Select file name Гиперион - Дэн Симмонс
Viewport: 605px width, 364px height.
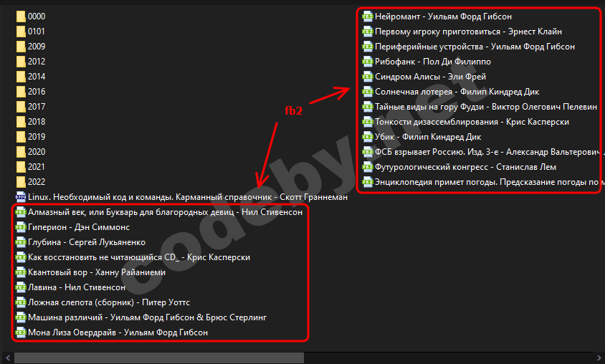[79, 227]
